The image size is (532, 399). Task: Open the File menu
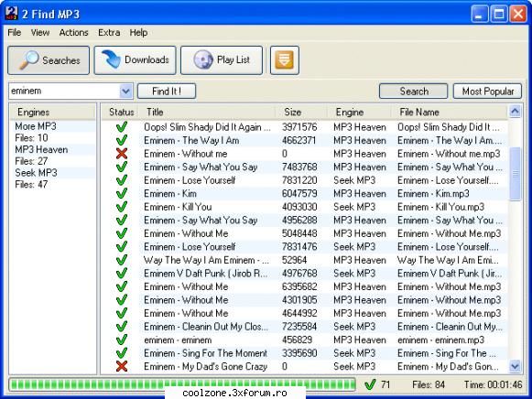coord(15,33)
